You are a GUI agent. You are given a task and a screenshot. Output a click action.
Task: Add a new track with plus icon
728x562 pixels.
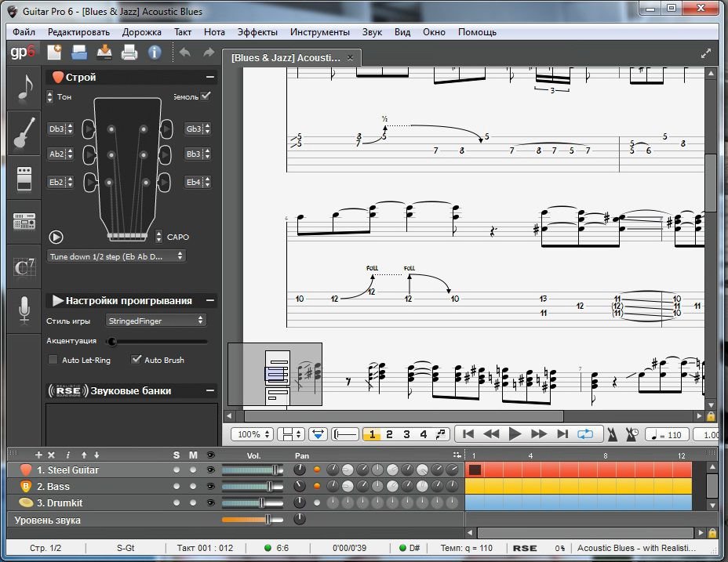pyautogui.click(x=38, y=455)
